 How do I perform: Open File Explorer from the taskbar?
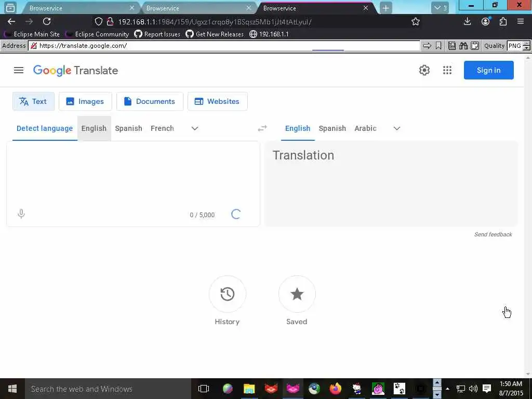pos(249,389)
